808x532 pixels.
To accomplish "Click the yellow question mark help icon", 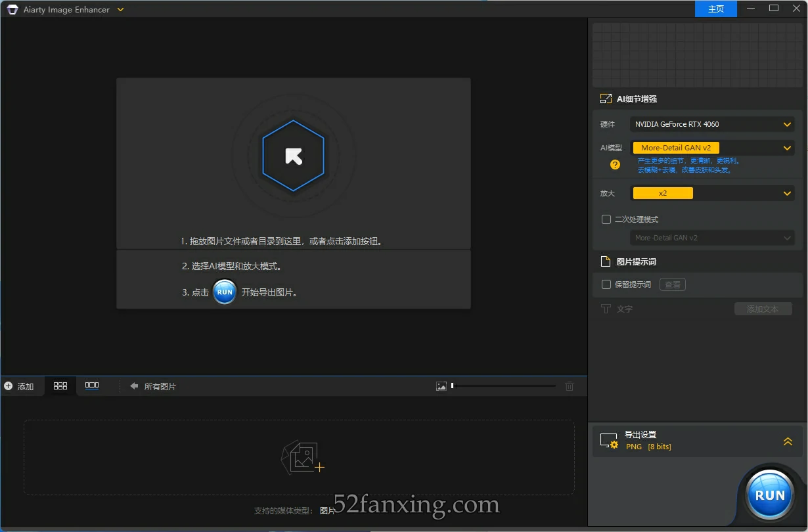I will pyautogui.click(x=615, y=165).
